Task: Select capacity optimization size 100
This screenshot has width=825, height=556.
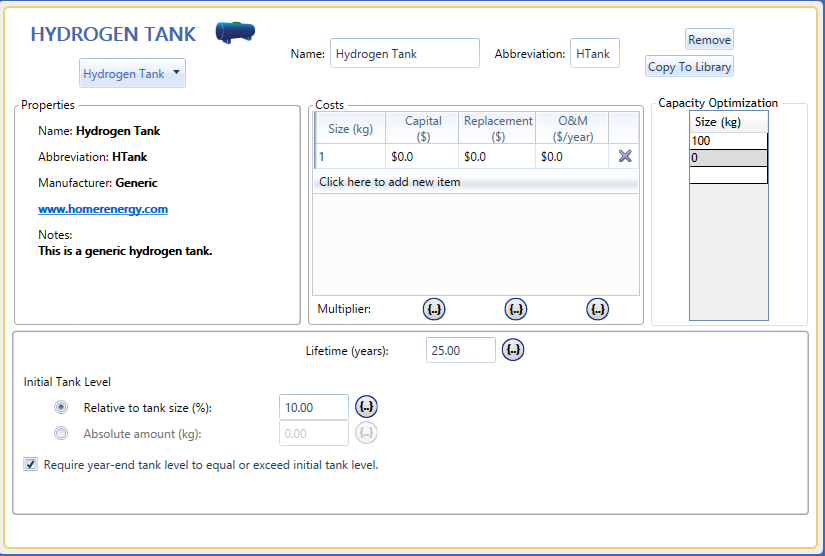Action: click(x=729, y=141)
